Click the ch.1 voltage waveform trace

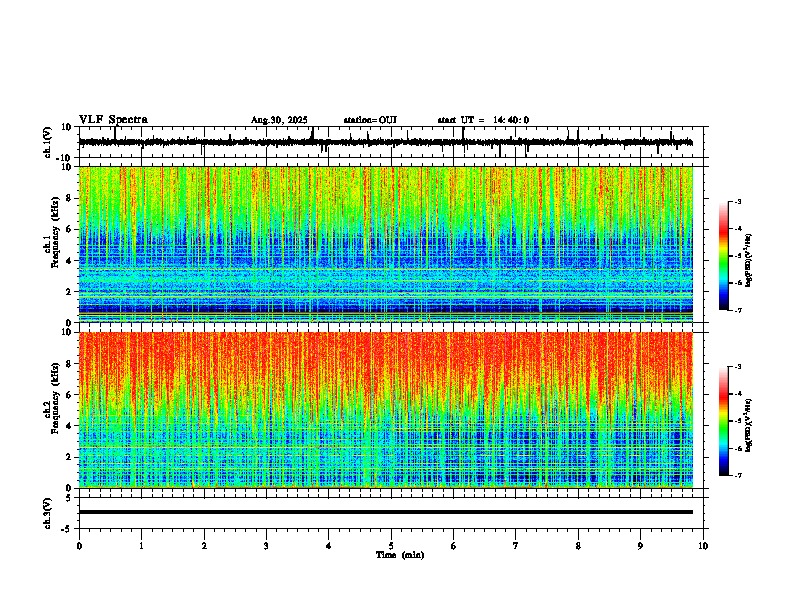[x=386, y=142]
